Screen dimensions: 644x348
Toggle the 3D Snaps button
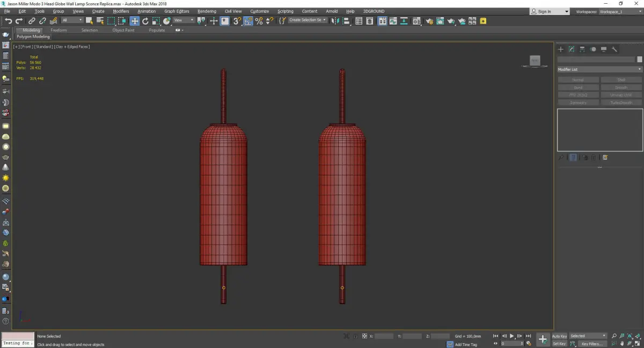tap(237, 21)
